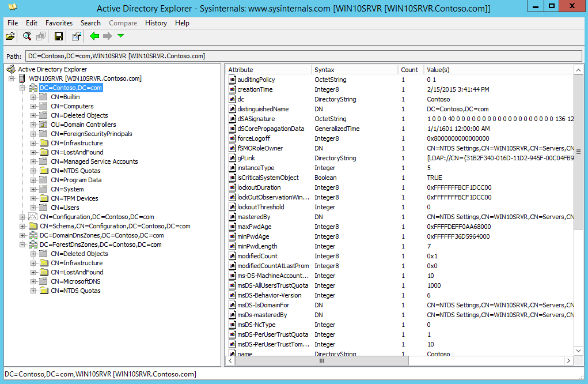The height and width of the screenshot is (384, 588).
Task: Select the creationTime attribute row
Action: (400, 89)
